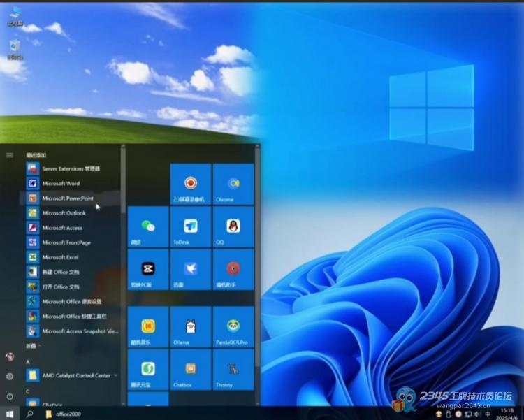Click the Power button in Start sidebar

[10, 397]
